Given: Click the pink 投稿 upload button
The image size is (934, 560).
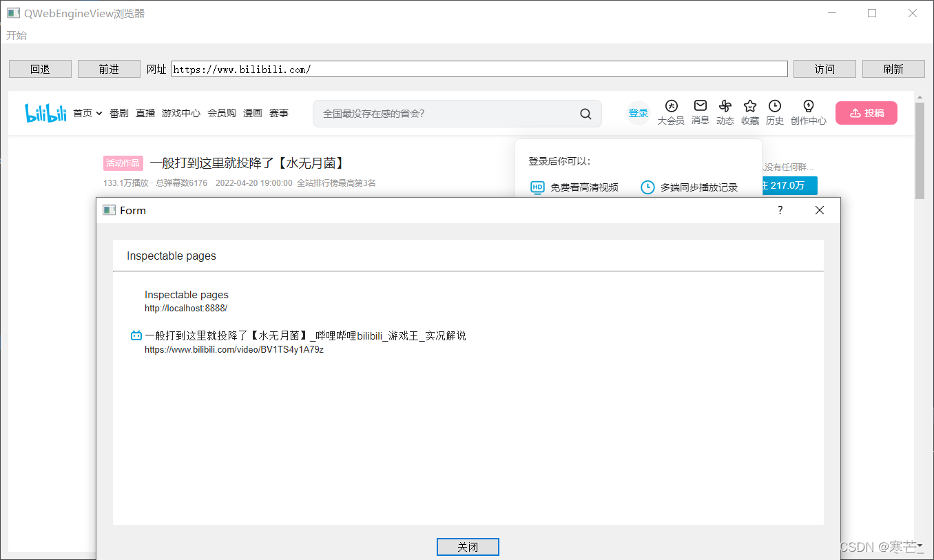Looking at the screenshot, I should [866, 113].
